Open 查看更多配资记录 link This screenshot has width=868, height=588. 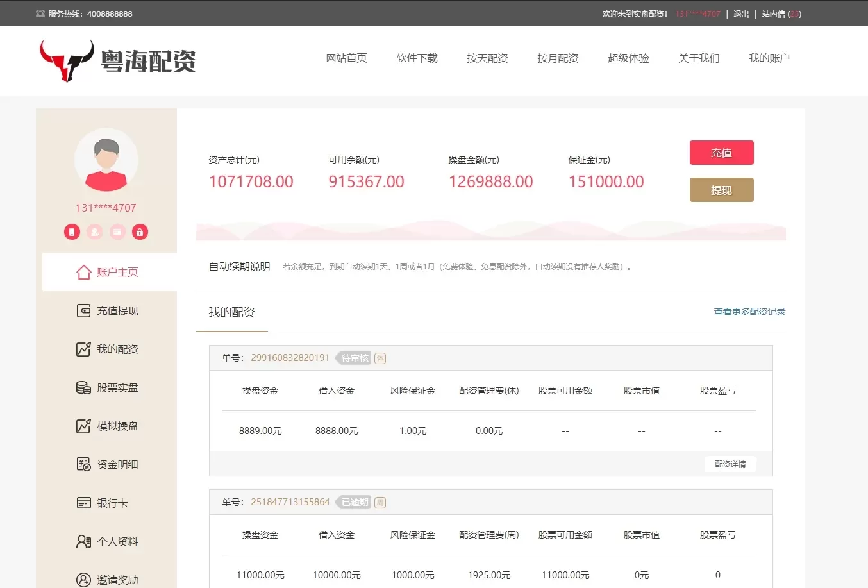[x=749, y=312]
